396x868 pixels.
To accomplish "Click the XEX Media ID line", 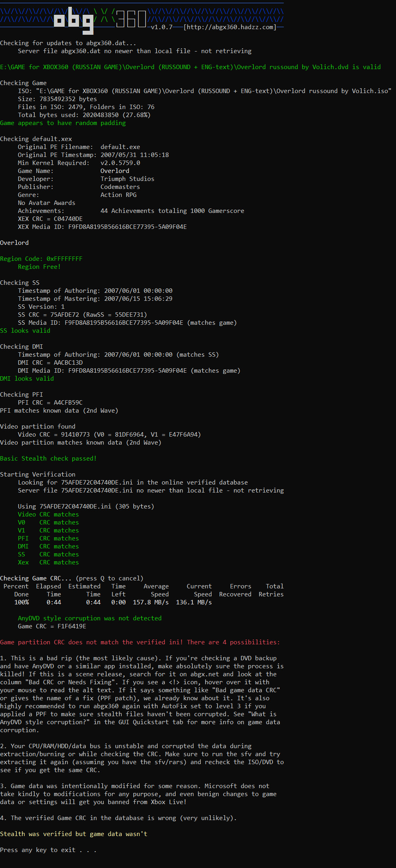I will (x=102, y=227).
